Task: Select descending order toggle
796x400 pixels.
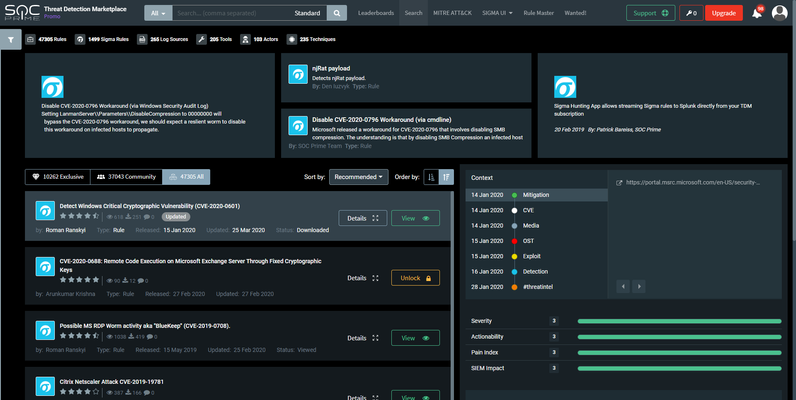Action: tap(446, 177)
